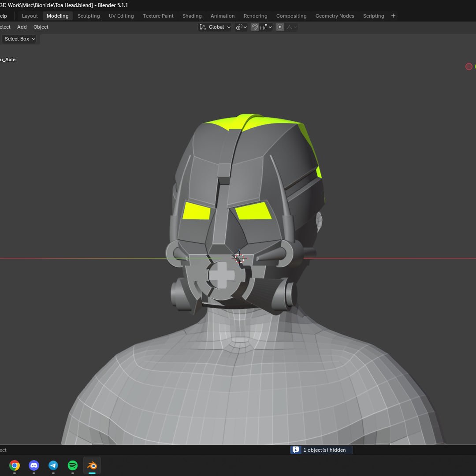Open the Geometry Nodes workspace tab
The image size is (476, 476).
335,16
